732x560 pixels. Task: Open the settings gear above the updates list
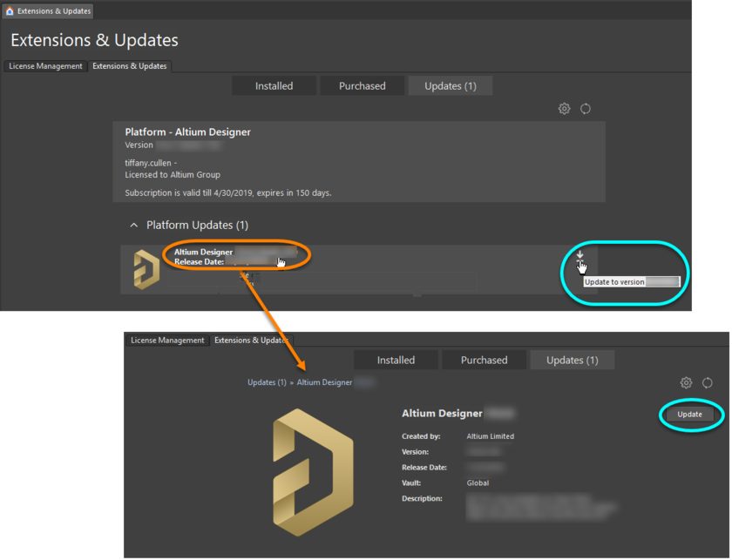pyautogui.click(x=564, y=109)
